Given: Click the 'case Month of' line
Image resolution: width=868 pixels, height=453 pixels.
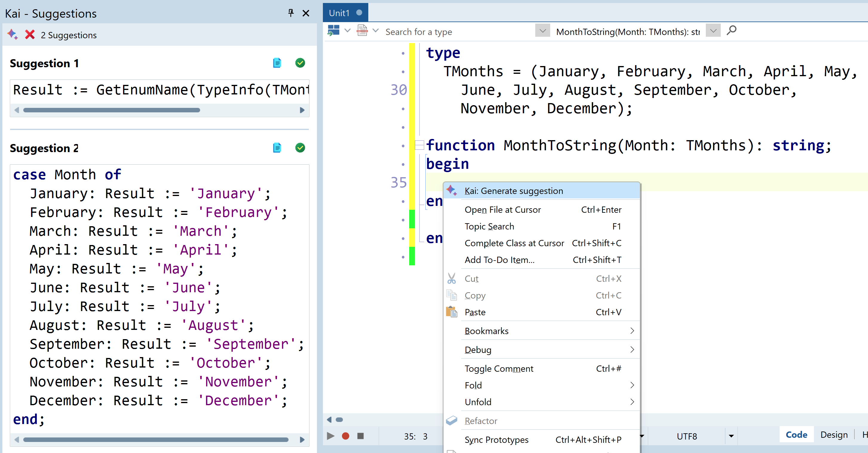Looking at the screenshot, I should 67,174.
